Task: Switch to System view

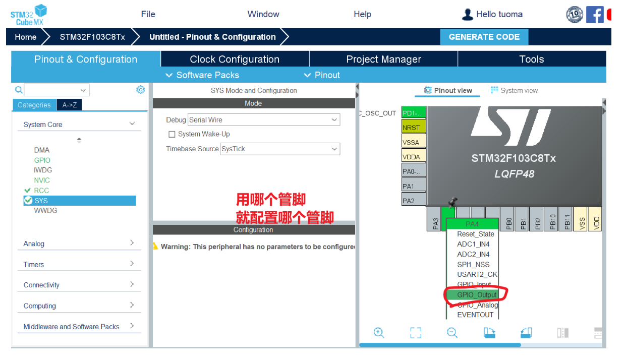Action: (514, 90)
